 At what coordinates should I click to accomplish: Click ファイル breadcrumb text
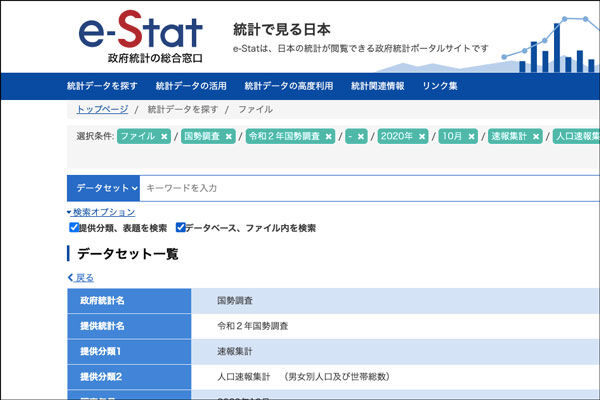(x=255, y=109)
